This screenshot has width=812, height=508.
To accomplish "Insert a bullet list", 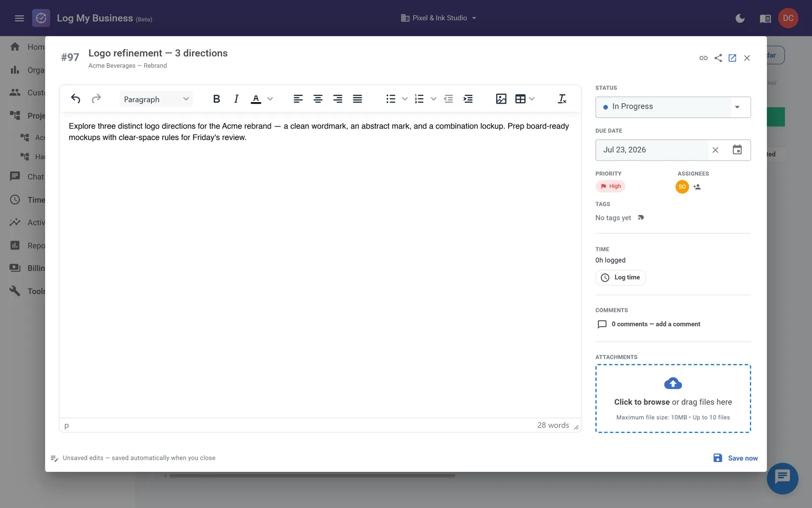I will [390, 99].
